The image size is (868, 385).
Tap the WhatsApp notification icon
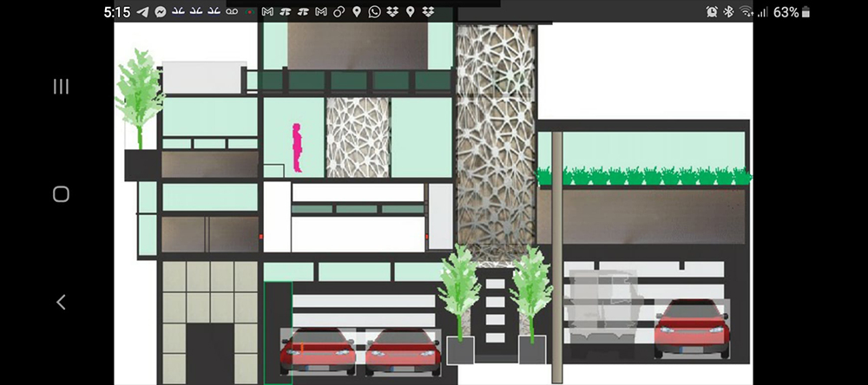tap(374, 12)
